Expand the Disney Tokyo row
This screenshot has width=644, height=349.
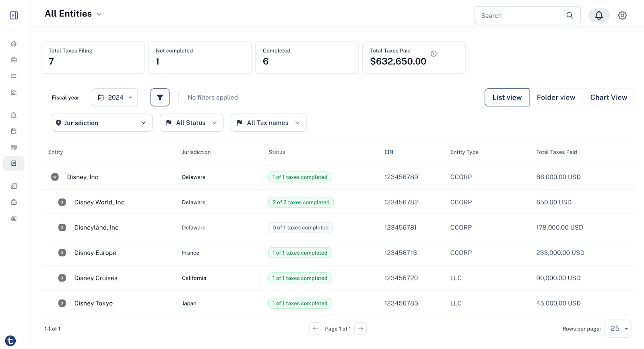[62, 303]
